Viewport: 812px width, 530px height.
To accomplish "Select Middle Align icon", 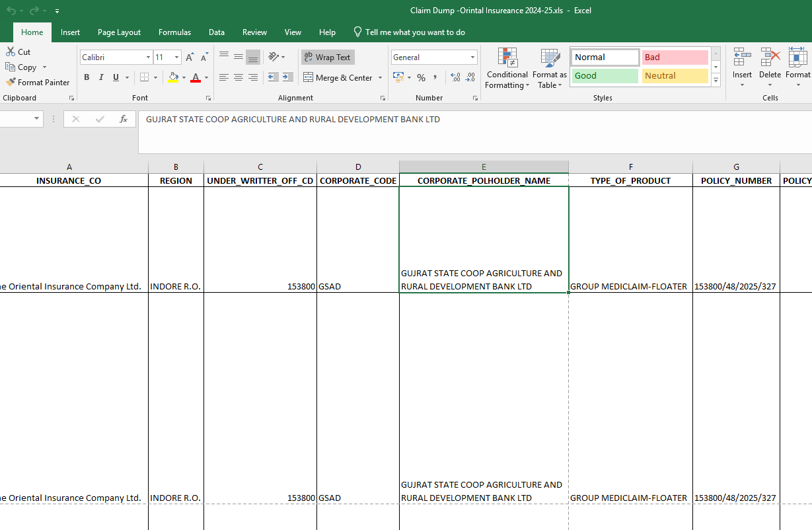I will point(239,57).
